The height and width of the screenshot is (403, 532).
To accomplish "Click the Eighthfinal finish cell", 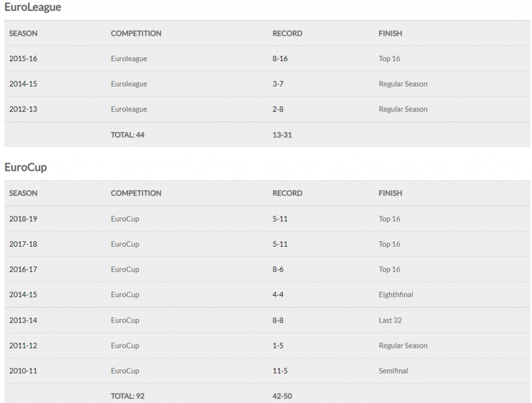I will (395, 295).
